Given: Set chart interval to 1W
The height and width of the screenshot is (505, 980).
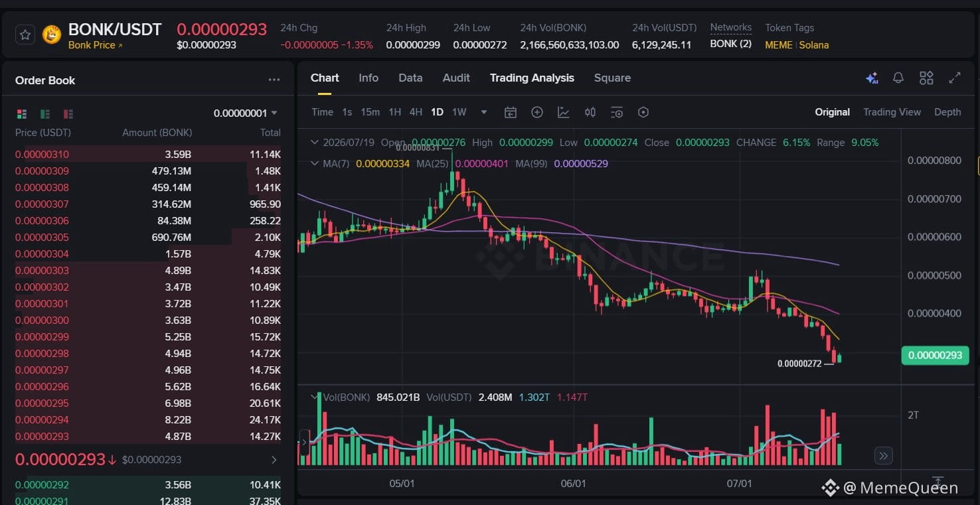Looking at the screenshot, I should click(x=459, y=112).
